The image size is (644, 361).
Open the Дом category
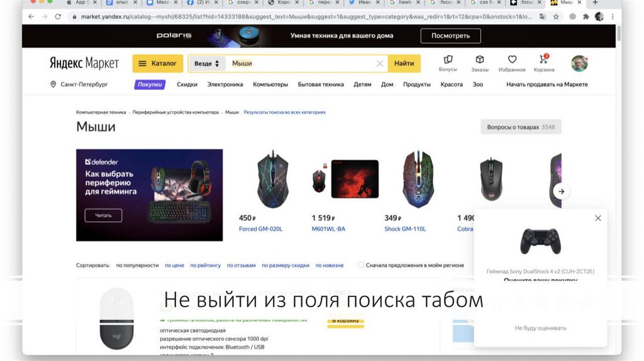[387, 84]
